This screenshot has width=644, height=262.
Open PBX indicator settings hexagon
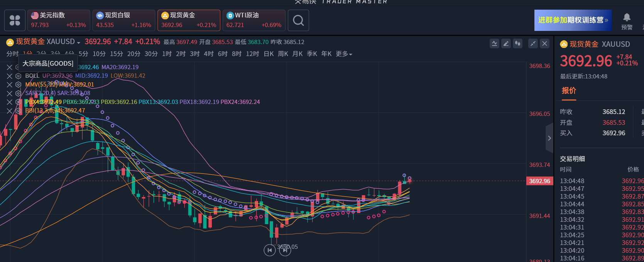click(18, 102)
